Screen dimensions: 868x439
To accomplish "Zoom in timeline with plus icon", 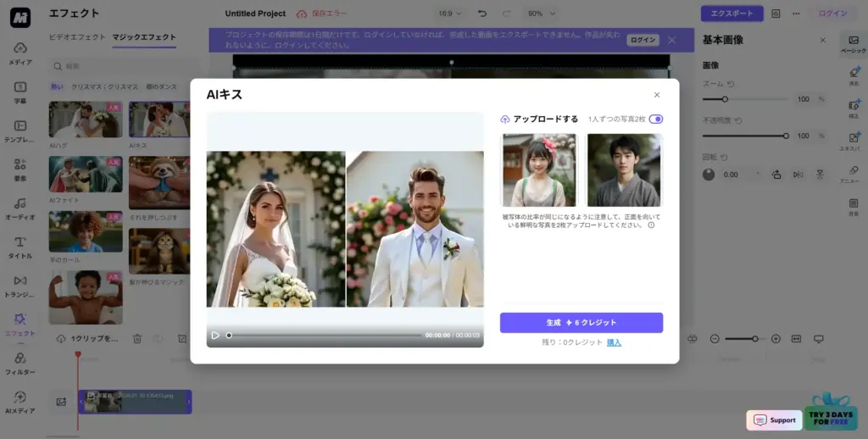I will coord(776,339).
